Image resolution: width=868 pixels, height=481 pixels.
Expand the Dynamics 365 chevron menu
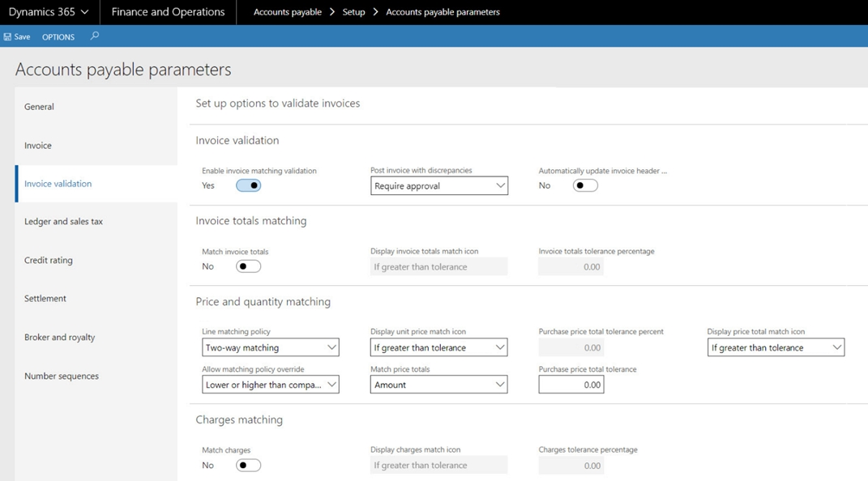point(85,12)
